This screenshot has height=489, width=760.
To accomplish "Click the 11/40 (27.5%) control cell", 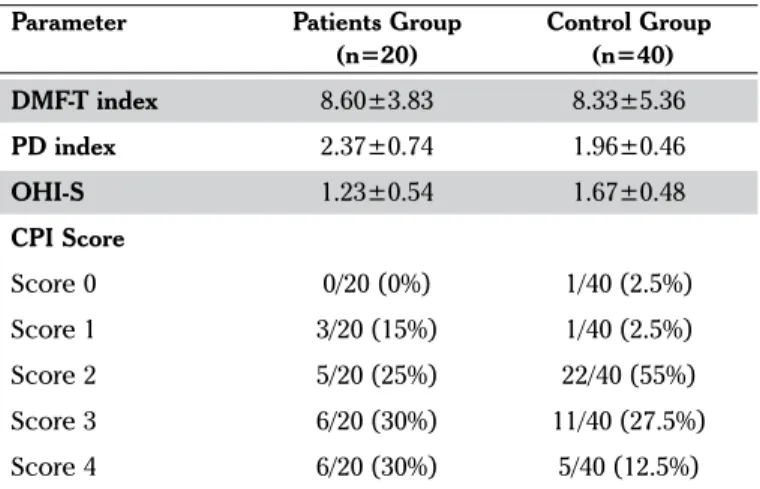I will (x=629, y=421).
